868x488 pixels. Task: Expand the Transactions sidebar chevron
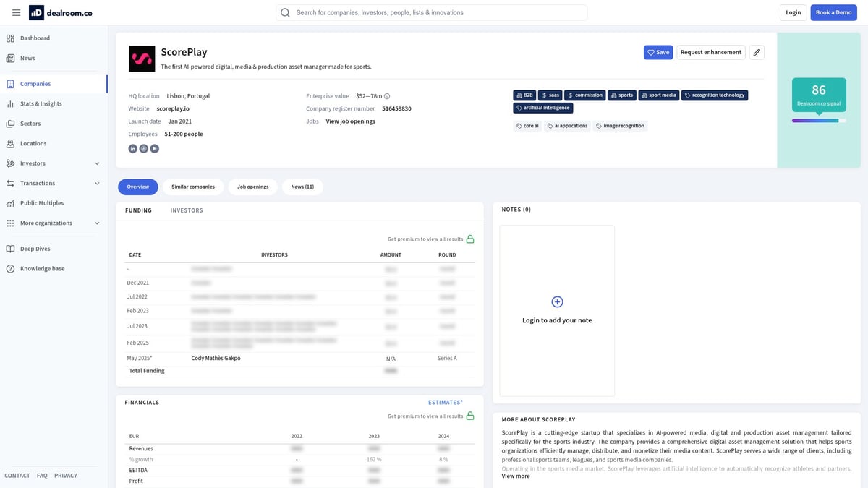(x=97, y=183)
